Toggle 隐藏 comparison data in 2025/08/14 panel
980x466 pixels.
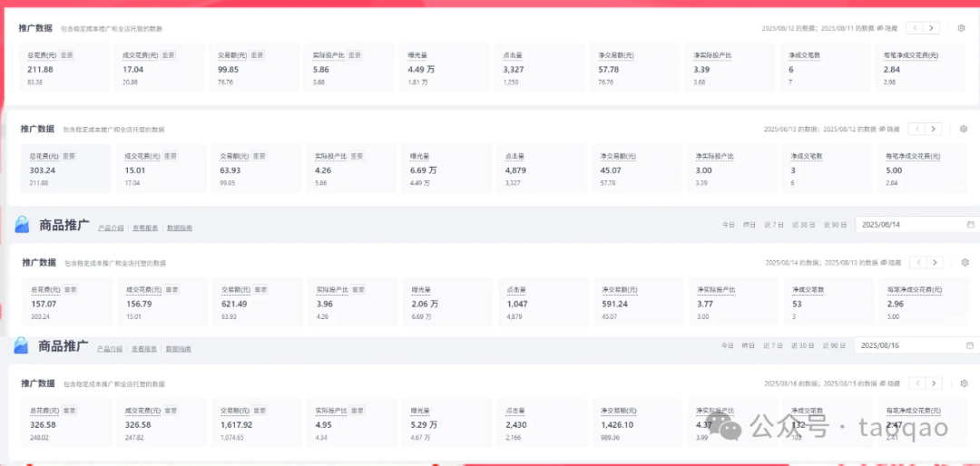click(x=891, y=262)
